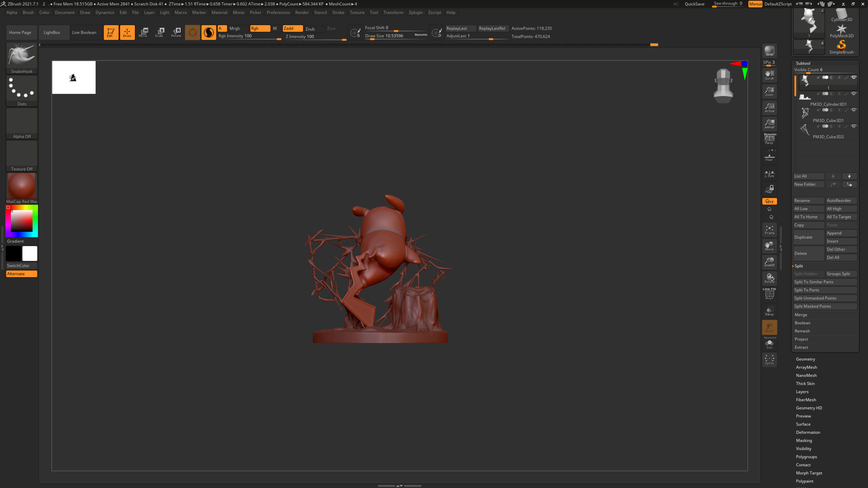Click the Zoom canvas icon

769,91
